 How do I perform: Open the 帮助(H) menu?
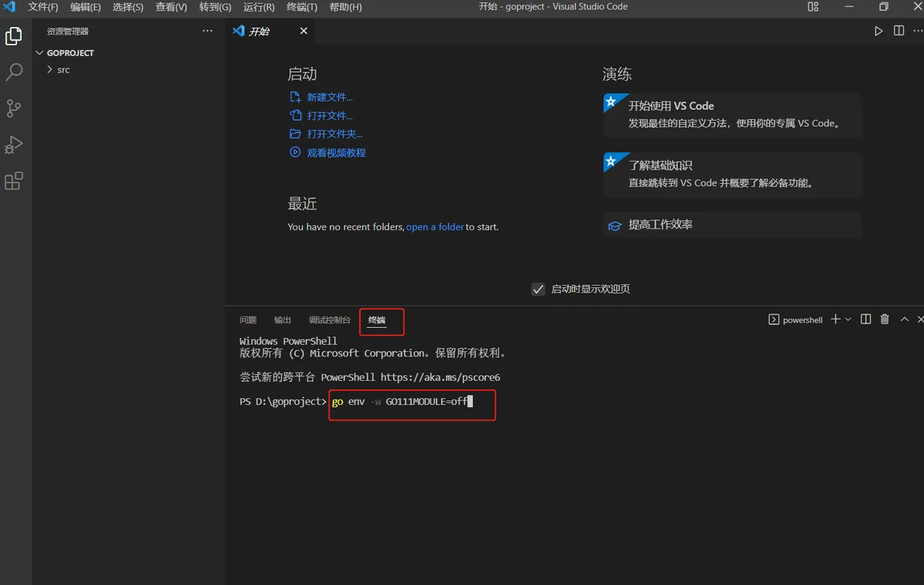point(346,7)
